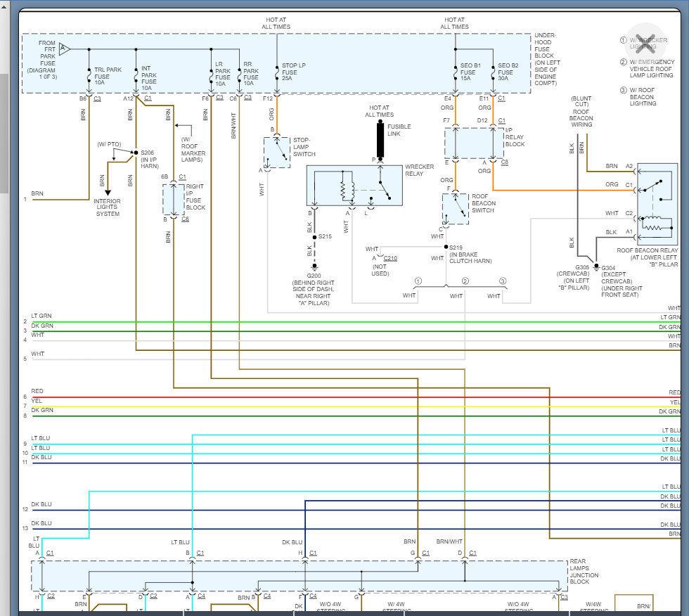Click the 'From Frt Park Fuse' arrow A
Image resolution: width=689 pixels, height=616 pixels.
coord(64,49)
